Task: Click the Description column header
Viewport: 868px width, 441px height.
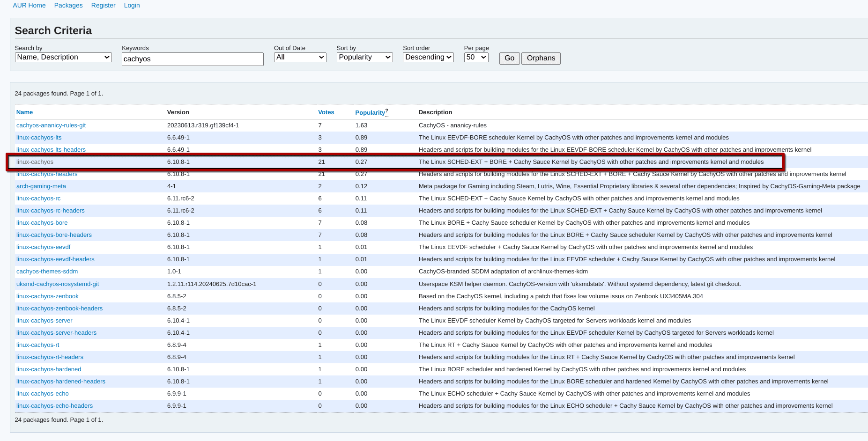Action: tap(435, 112)
